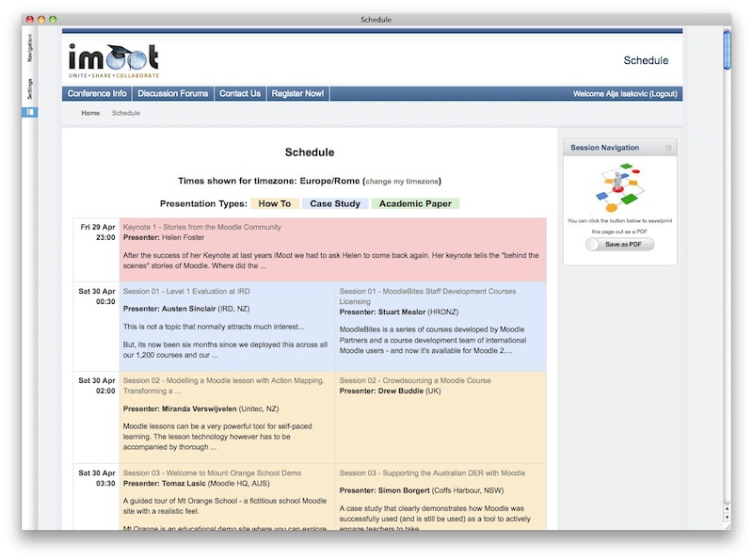Select the Contact Us menu item
The width and height of the screenshot is (753, 560).
click(240, 94)
